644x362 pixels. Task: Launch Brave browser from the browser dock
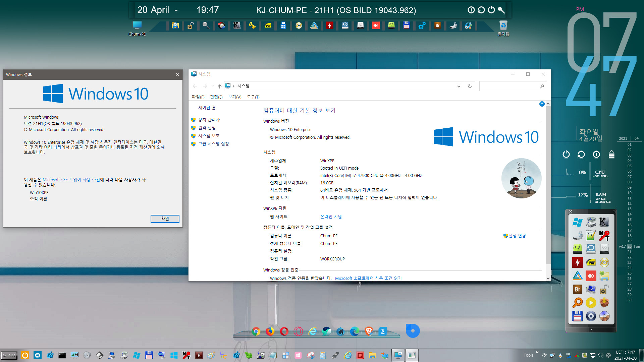pyautogui.click(x=369, y=331)
